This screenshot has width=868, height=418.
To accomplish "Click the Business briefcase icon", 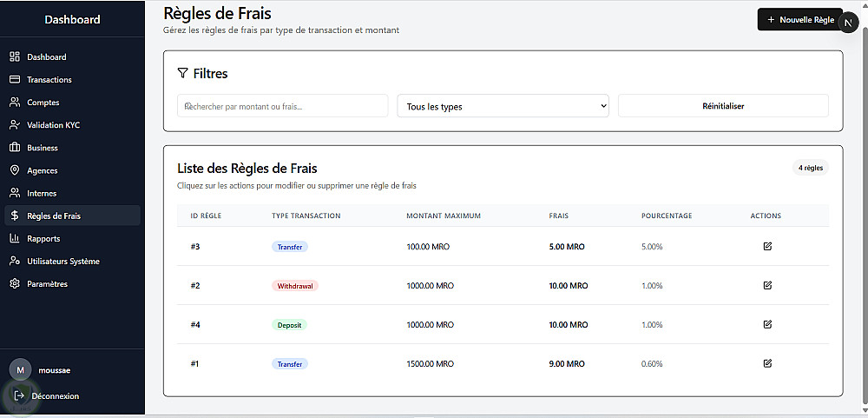I will pyautogui.click(x=15, y=148).
